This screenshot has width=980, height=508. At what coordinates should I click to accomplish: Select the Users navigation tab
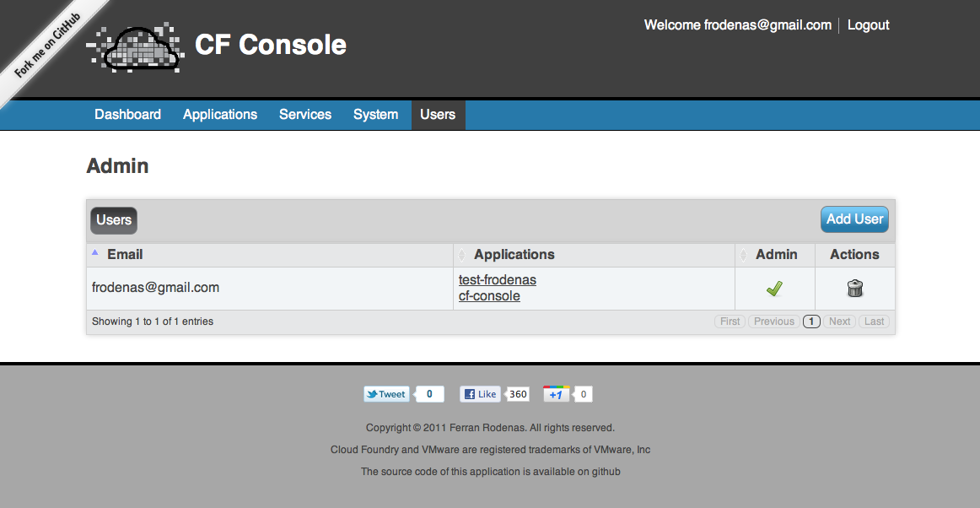(x=438, y=115)
